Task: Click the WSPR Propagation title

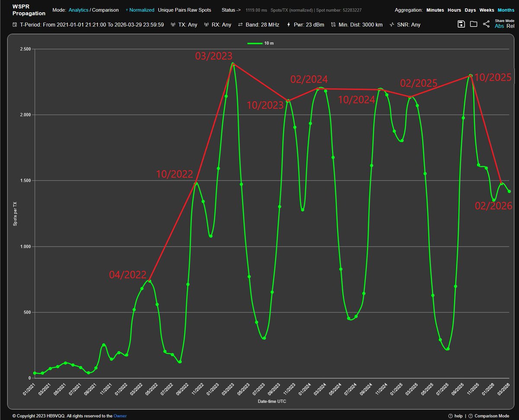Action: [29, 10]
